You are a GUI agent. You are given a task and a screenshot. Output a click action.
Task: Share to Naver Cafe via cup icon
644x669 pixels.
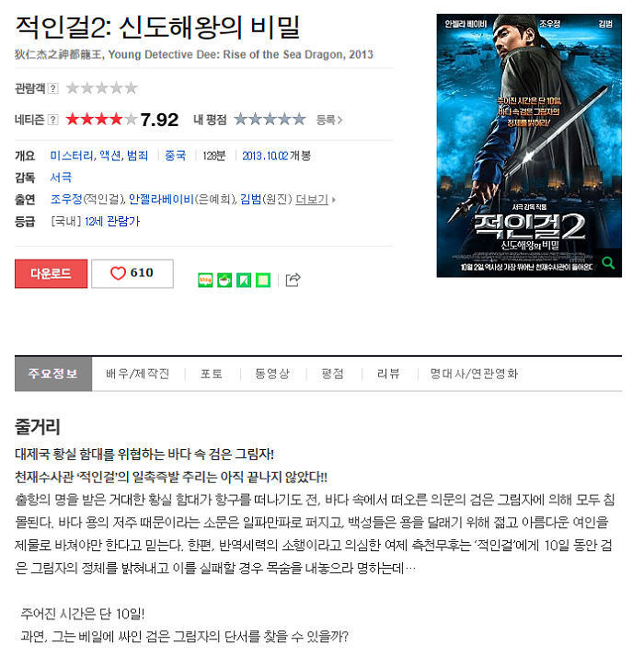[x=224, y=281]
